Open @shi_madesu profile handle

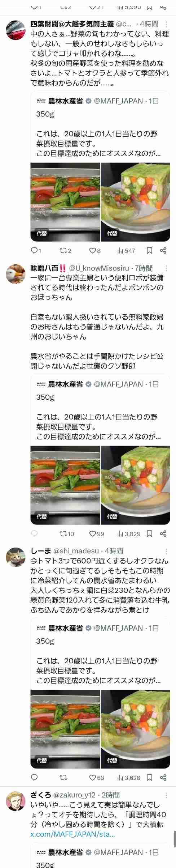[76, 551]
